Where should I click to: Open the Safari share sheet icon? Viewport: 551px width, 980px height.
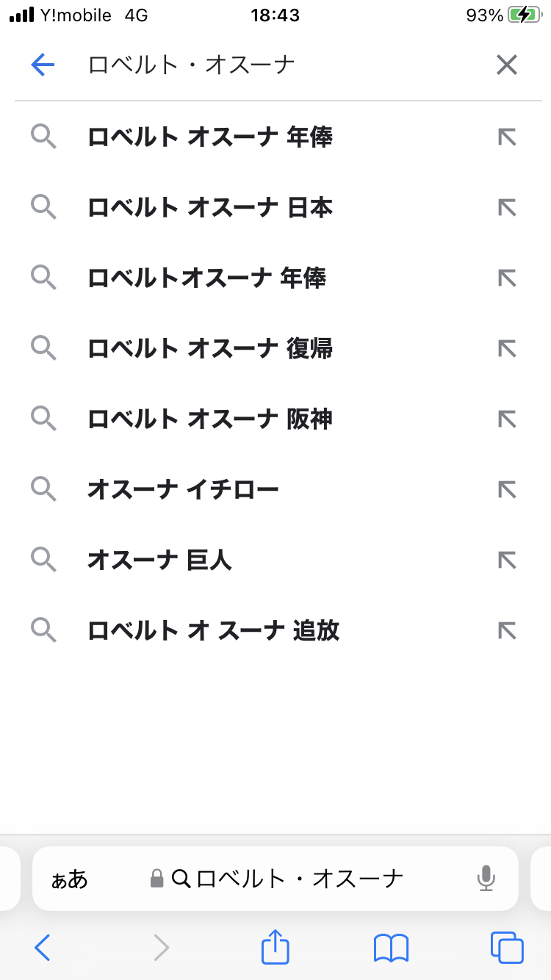coord(275,947)
